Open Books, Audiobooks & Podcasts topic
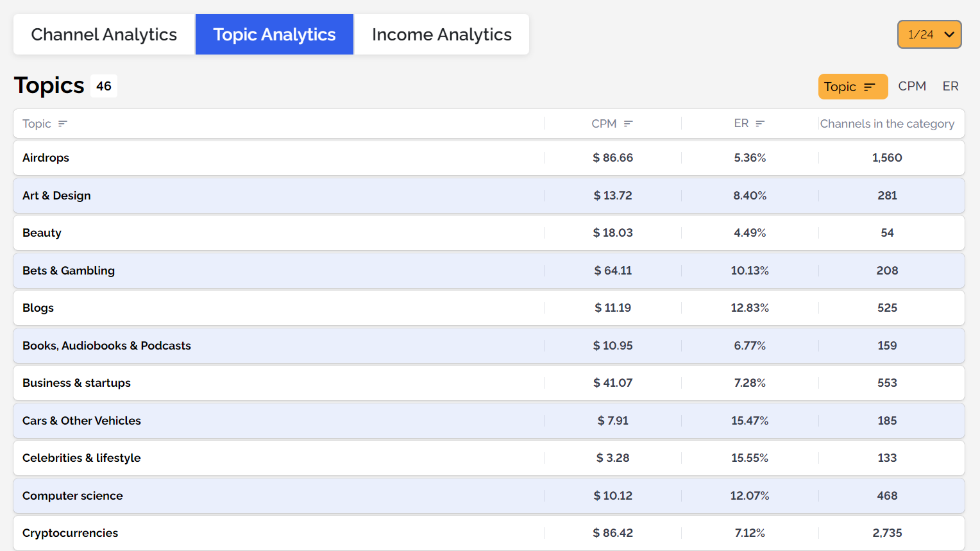 click(489, 346)
